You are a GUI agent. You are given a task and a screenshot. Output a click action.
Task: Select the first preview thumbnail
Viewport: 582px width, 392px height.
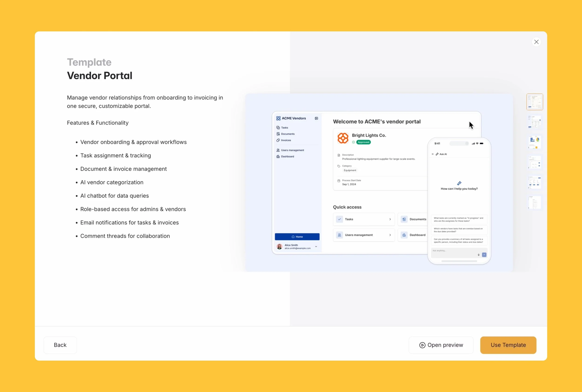tap(535, 102)
